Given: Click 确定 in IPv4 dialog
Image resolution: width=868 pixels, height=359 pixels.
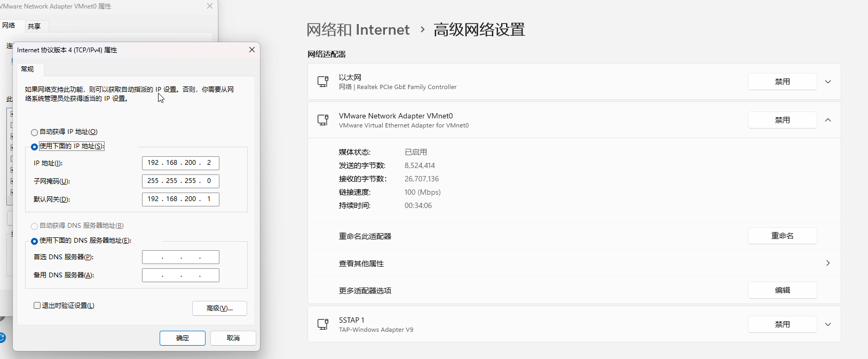Looking at the screenshot, I should click(x=183, y=338).
